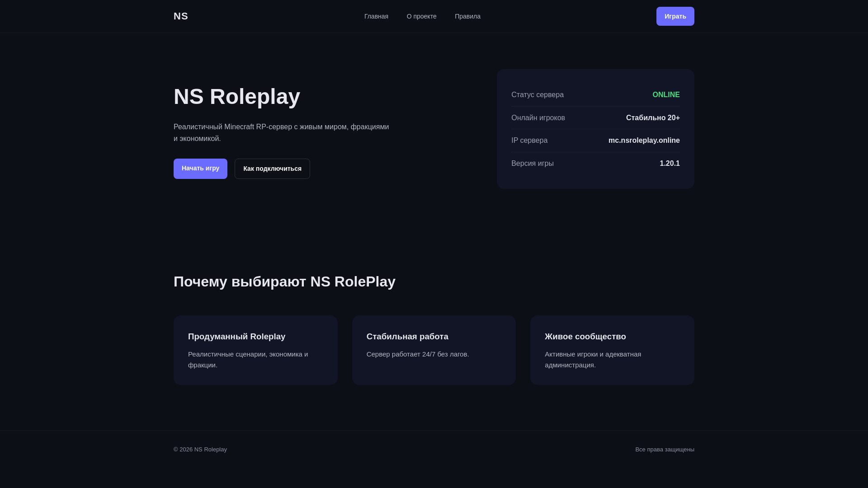Screen dimensions: 868x488
Task: Click Активные игроки card description
Action: click(593, 360)
